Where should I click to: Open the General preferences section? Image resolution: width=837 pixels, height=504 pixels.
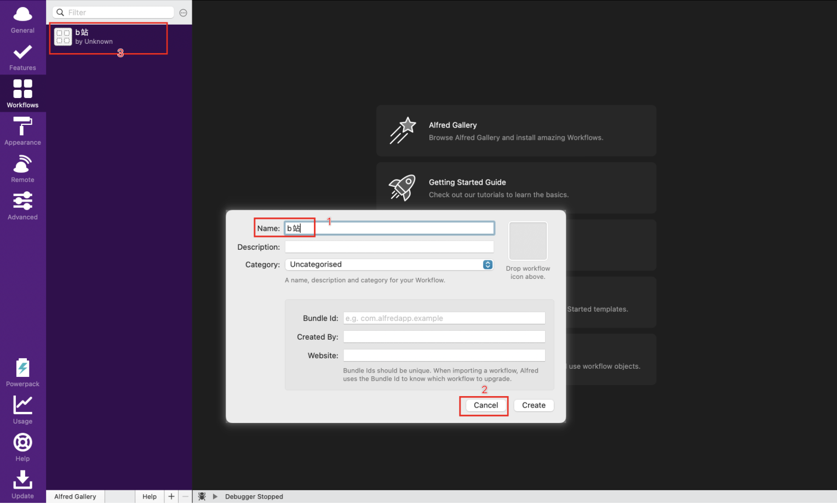22,20
